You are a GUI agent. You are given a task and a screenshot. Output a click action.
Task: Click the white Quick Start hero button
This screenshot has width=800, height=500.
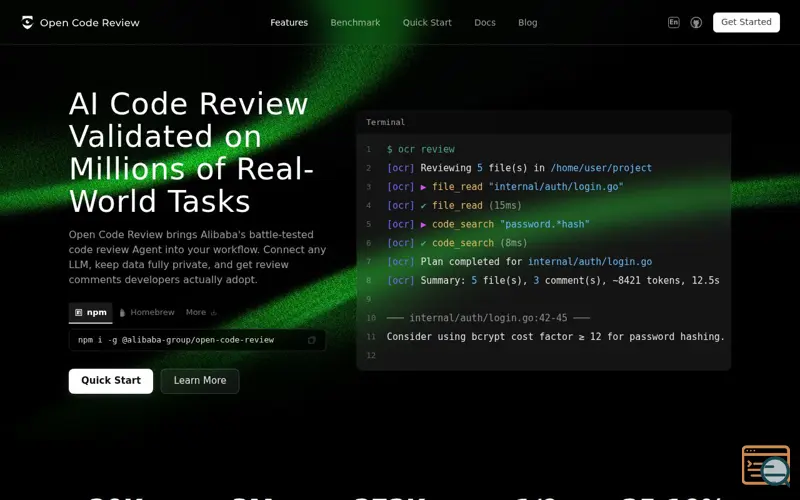[x=111, y=381]
